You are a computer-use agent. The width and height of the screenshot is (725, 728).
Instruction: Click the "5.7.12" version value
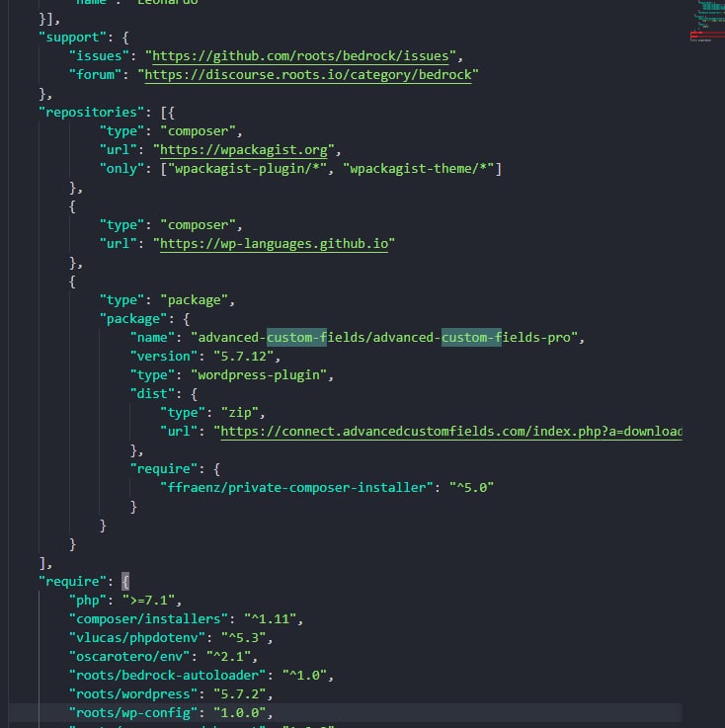244,357
